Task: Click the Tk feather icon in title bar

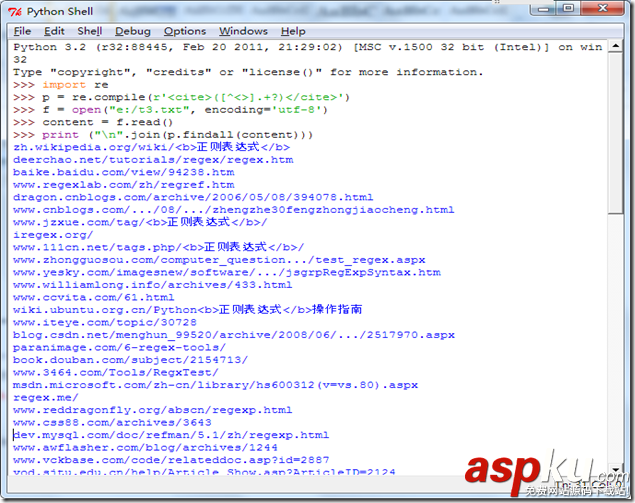Action: (15, 12)
